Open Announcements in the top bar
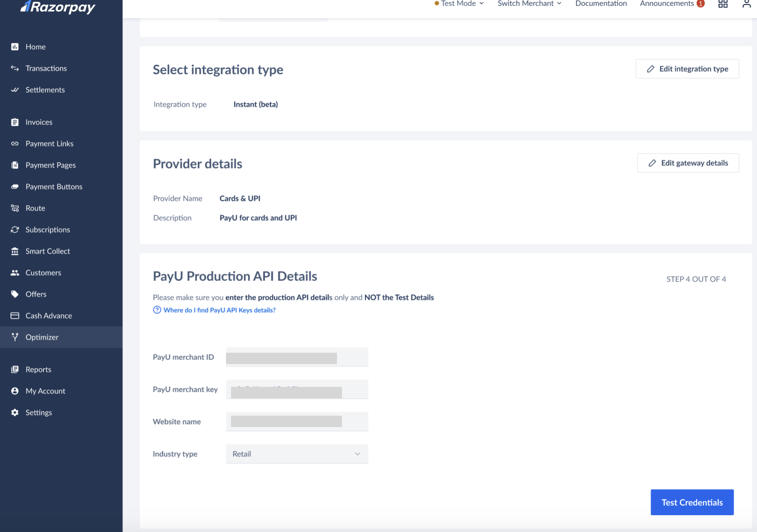This screenshot has height=532, width=757. (667, 4)
